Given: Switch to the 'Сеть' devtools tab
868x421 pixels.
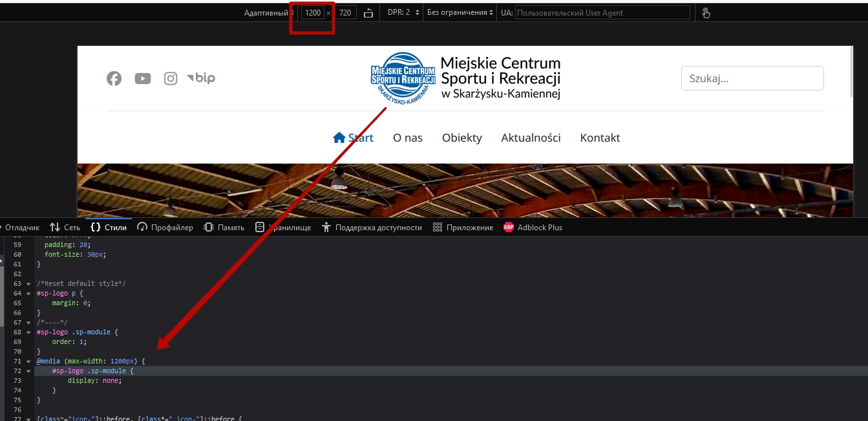Looking at the screenshot, I should [x=65, y=228].
